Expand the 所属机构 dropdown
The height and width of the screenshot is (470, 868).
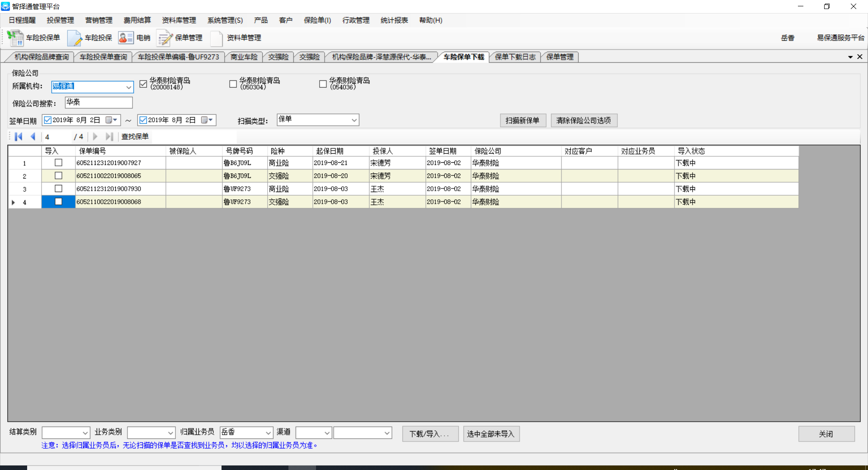pos(128,87)
